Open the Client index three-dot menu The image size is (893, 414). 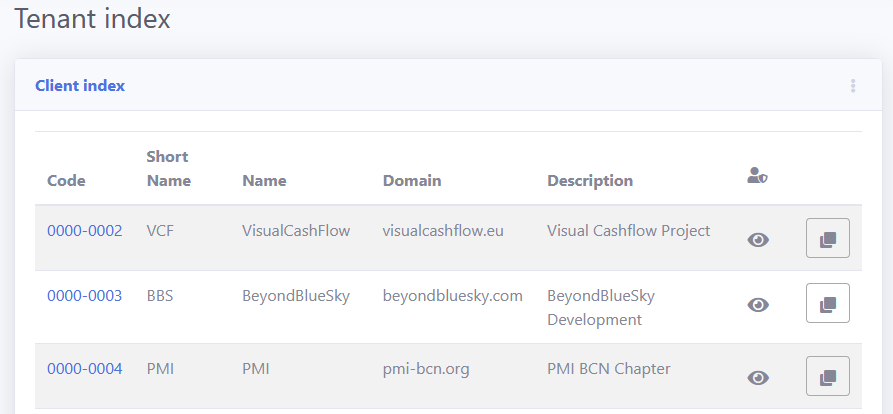(x=853, y=86)
